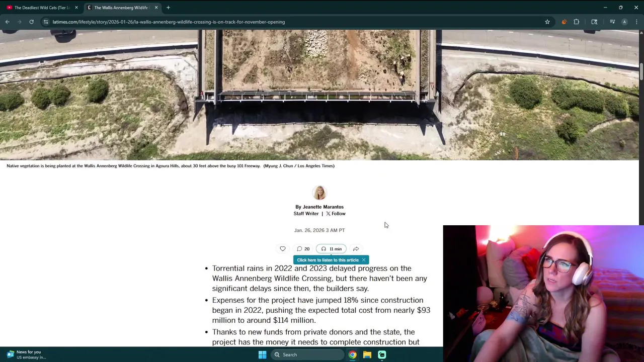Go back to the previous page
This screenshot has width=644, height=362.
point(8,22)
